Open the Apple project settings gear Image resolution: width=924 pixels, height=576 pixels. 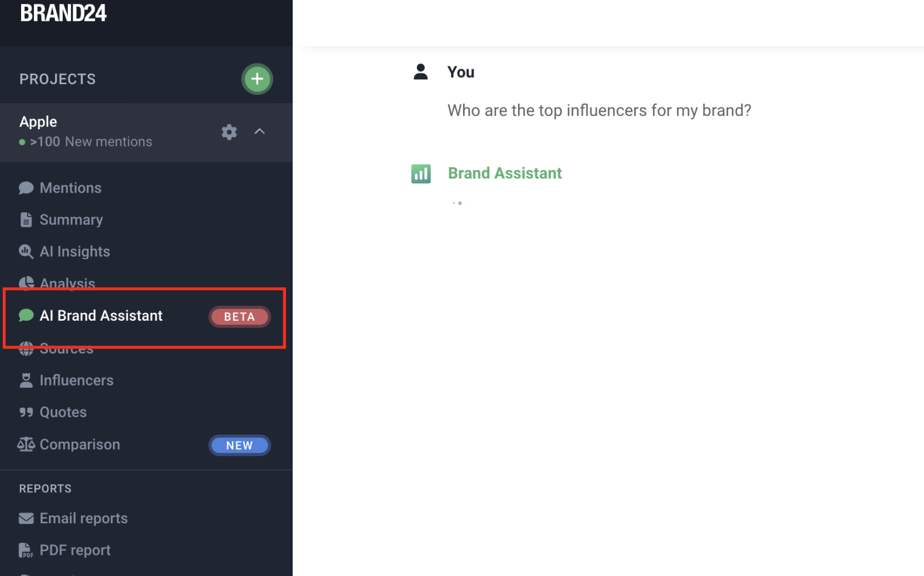tap(229, 132)
